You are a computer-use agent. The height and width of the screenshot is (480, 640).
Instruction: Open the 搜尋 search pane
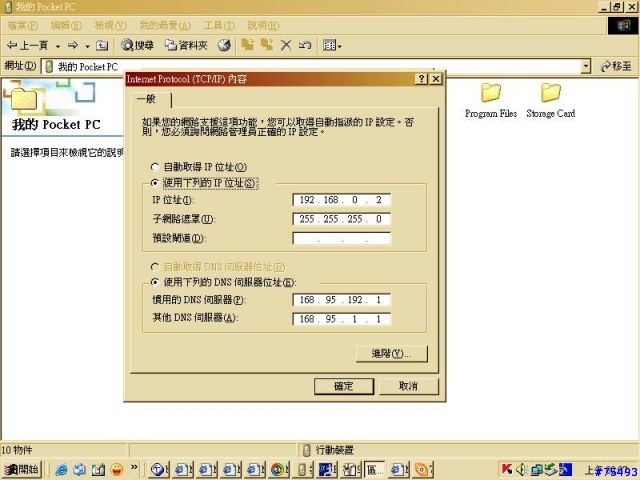138,45
